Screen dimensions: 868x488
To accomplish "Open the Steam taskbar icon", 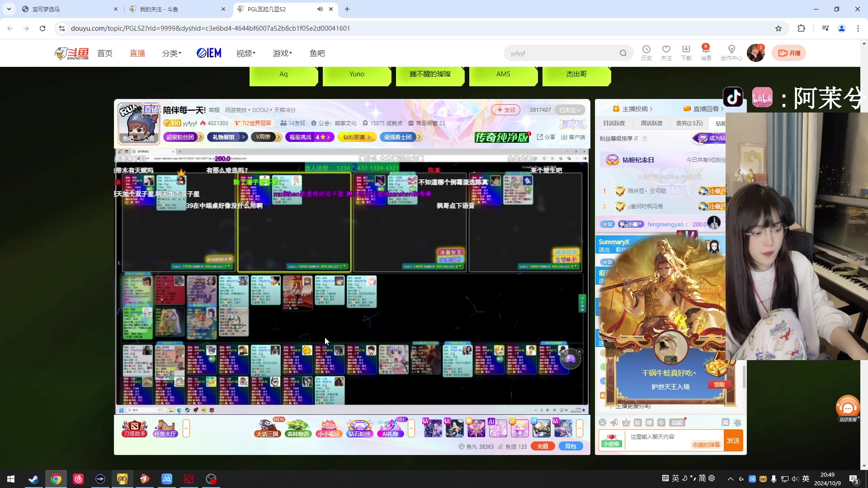I will tap(33, 479).
